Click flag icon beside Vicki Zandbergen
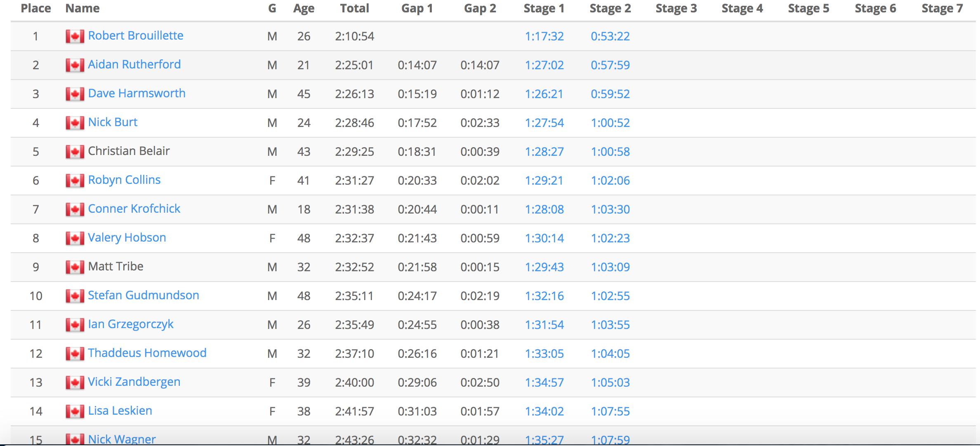 pyautogui.click(x=75, y=383)
